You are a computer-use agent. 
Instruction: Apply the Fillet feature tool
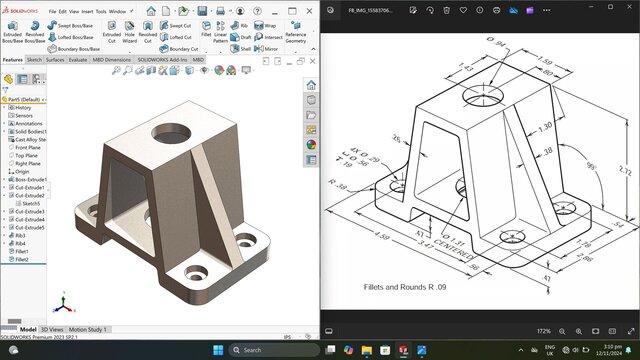point(206,29)
